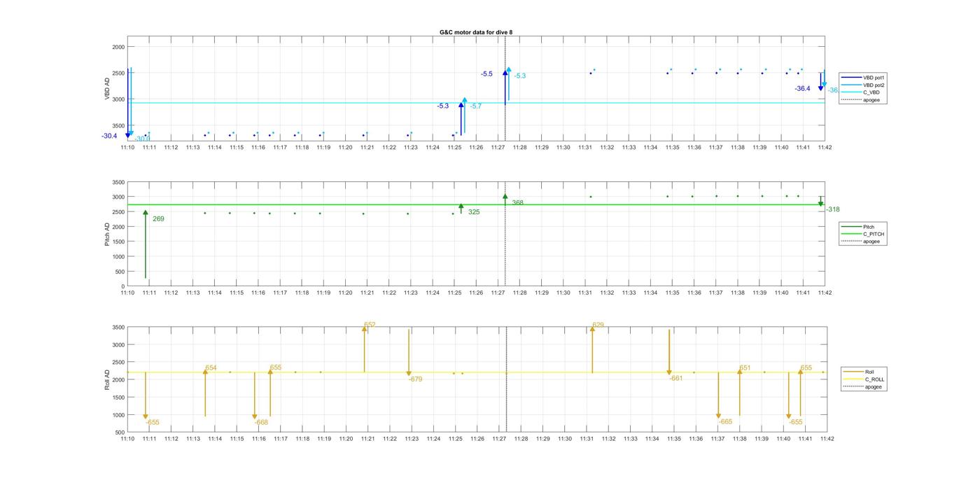Click the "368" pitch data label
Screen dimensions: 980x485
pyautogui.click(x=517, y=203)
